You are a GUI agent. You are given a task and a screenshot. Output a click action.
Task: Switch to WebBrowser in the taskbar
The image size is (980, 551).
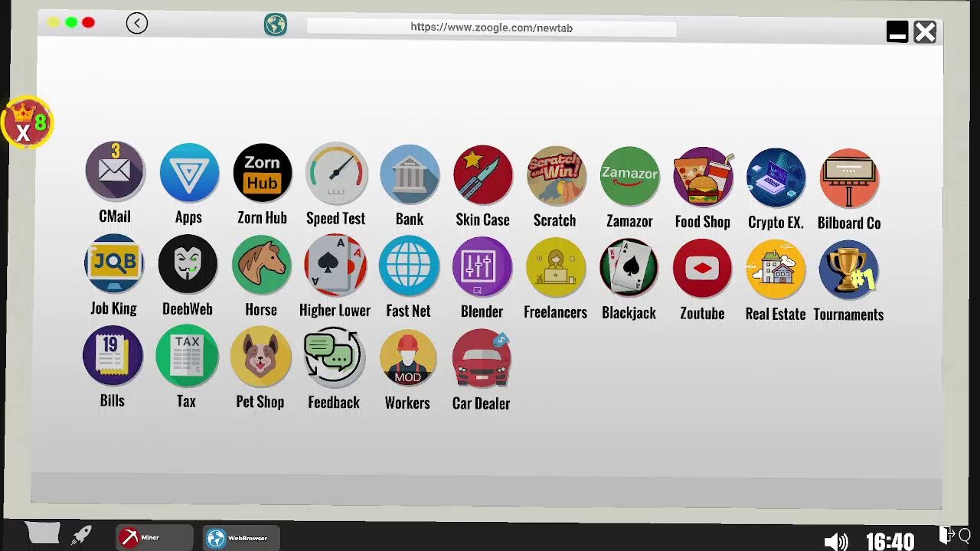click(241, 538)
